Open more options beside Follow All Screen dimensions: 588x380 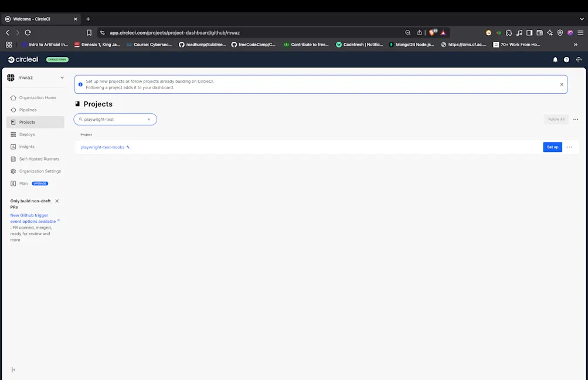tap(576, 119)
